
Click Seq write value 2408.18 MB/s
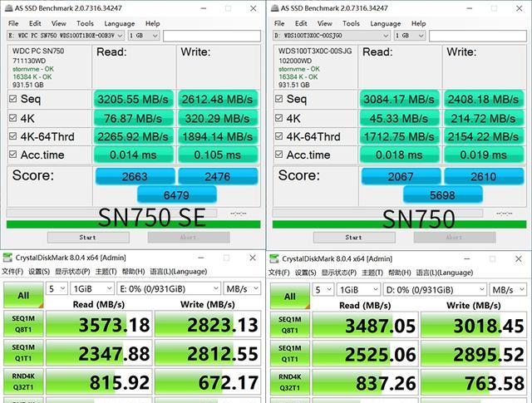[483, 99]
